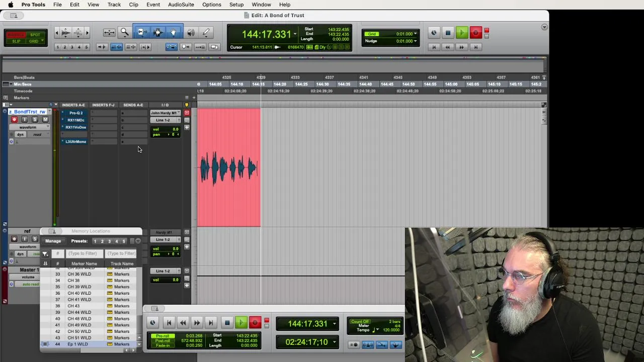The image size is (644, 362).
Task: Select the Zoomer (magnifier) tool
Action: point(124,33)
